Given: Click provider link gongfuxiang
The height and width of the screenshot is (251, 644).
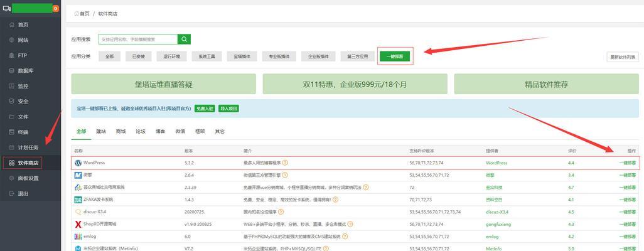Looking at the screenshot, I should [x=498, y=224].
